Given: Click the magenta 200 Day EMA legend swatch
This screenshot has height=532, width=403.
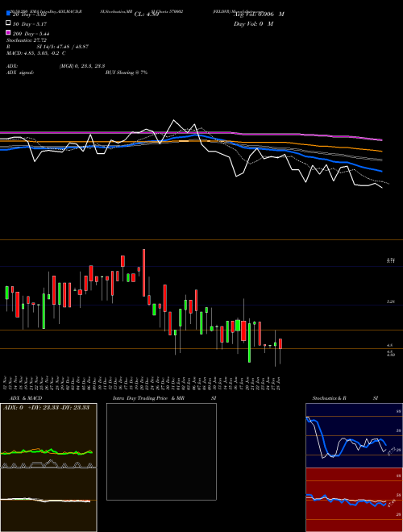Looking at the screenshot, I should coord(9,32).
